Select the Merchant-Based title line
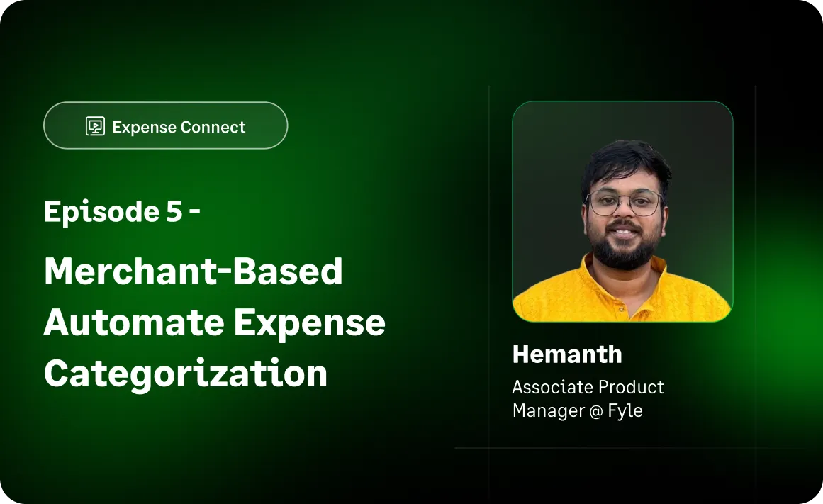This screenshot has width=823, height=504. pos(194,271)
